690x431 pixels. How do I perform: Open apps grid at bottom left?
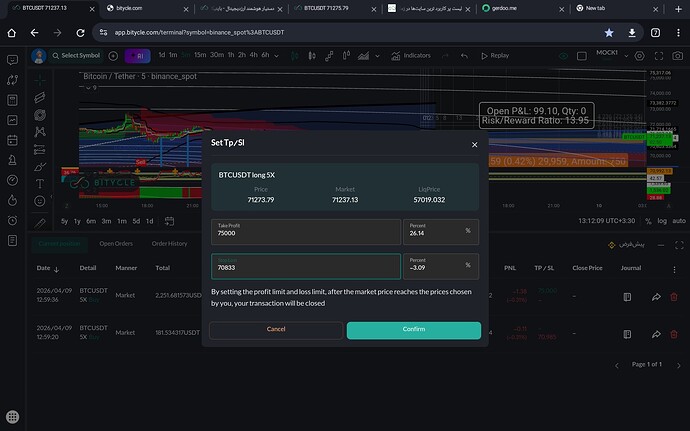pyautogui.click(x=12, y=416)
